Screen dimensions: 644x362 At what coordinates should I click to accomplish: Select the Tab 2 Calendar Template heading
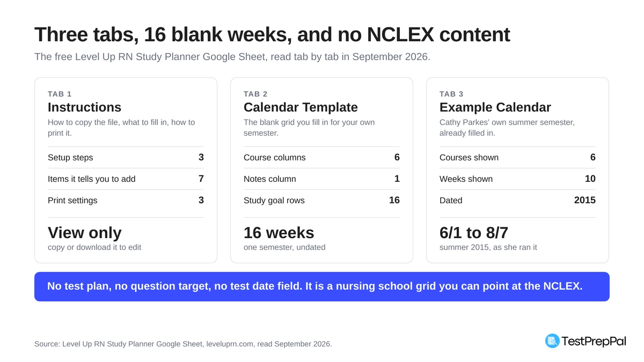pyautogui.click(x=301, y=107)
